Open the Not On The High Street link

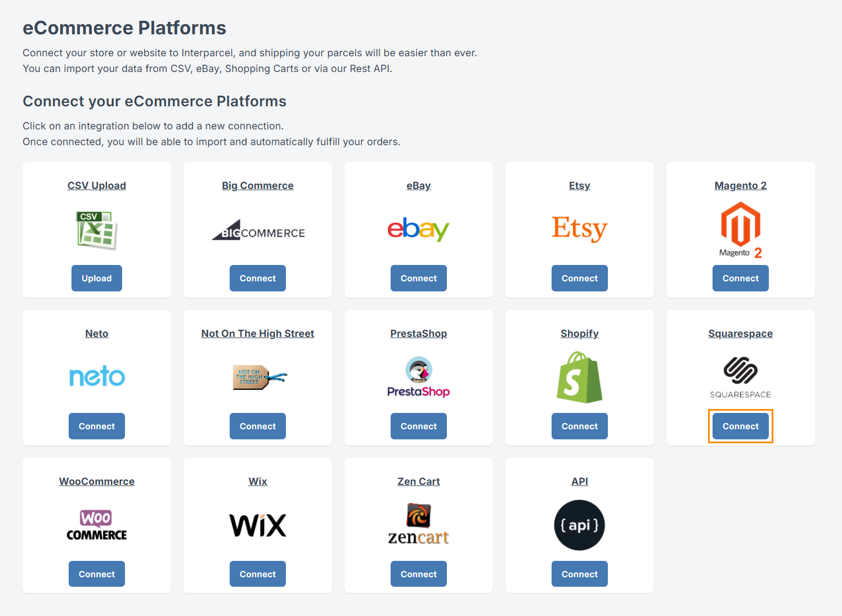[x=258, y=334]
